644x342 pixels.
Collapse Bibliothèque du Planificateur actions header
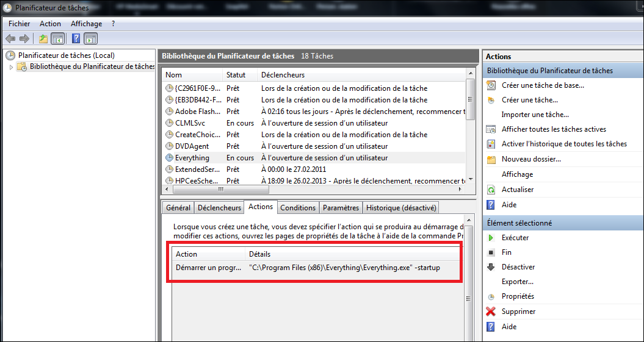coord(562,71)
